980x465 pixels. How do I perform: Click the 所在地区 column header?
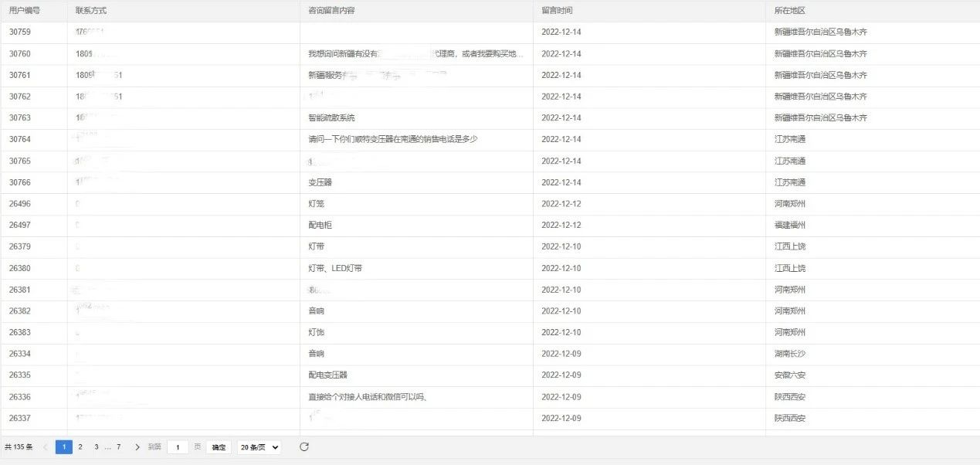pyautogui.click(x=790, y=11)
